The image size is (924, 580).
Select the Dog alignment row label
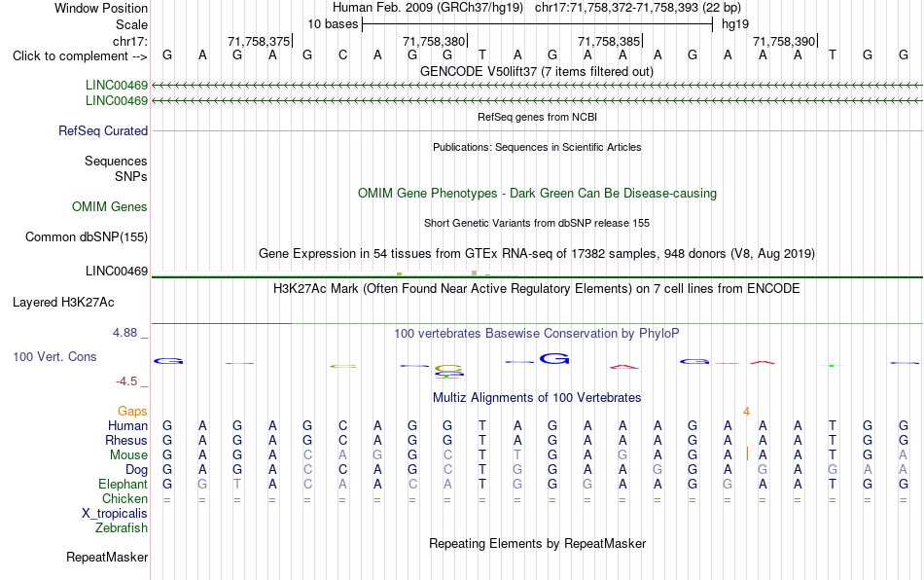[136, 470]
